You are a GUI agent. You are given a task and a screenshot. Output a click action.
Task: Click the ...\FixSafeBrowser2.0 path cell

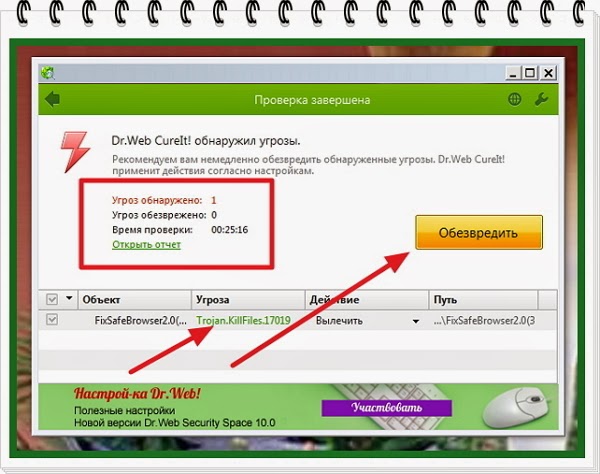pos(484,321)
